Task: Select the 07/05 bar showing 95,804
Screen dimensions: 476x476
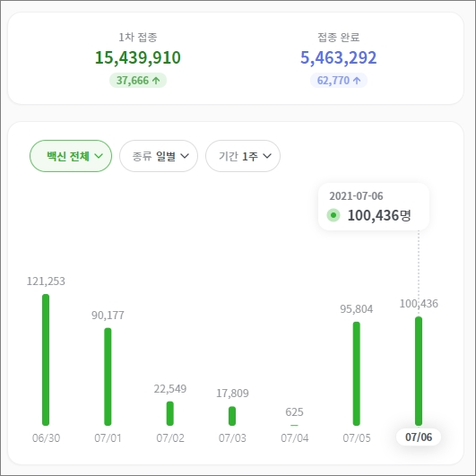Action: tap(357, 374)
